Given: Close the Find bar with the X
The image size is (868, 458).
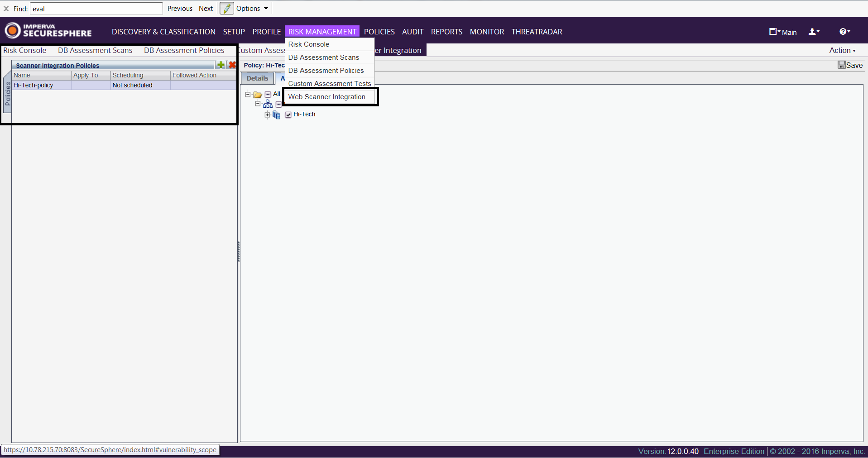Looking at the screenshot, I should pos(6,9).
